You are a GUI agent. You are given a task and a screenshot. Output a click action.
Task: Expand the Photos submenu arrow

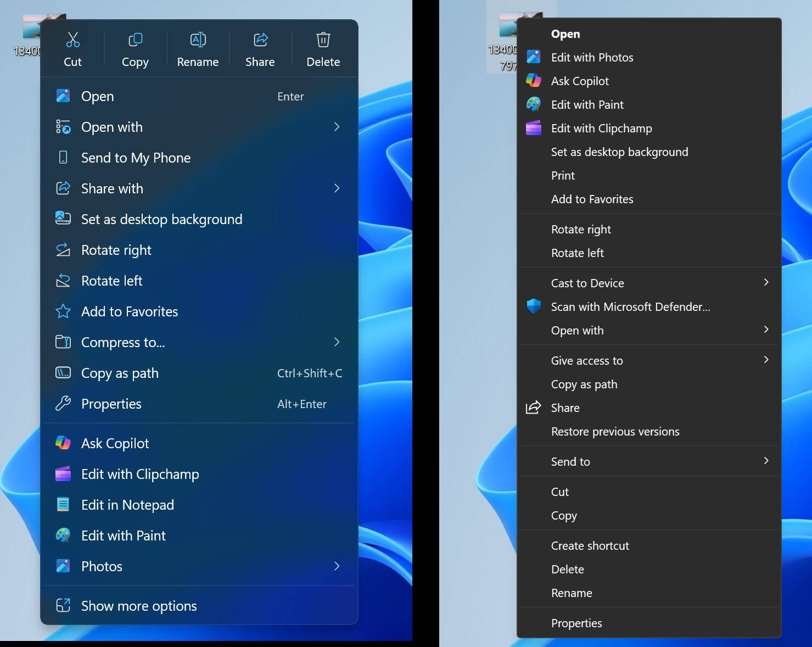[x=337, y=566]
